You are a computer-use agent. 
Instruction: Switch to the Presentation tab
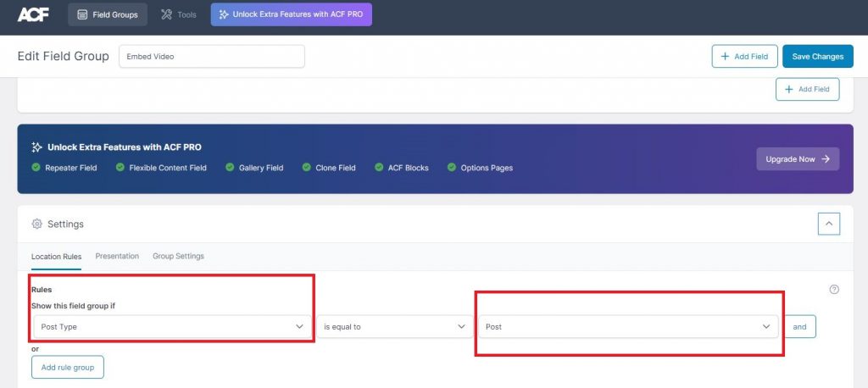coord(117,256)
